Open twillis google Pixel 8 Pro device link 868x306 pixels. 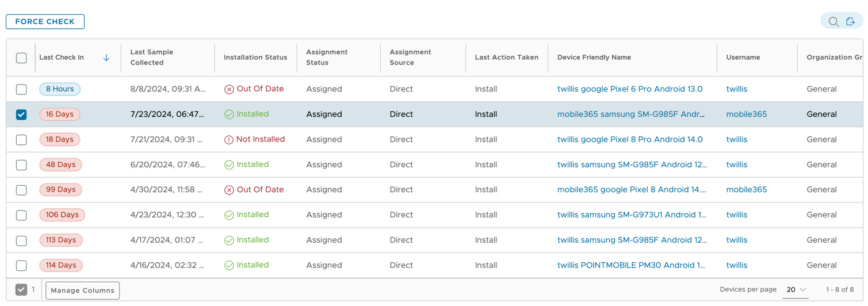[629, 139]
